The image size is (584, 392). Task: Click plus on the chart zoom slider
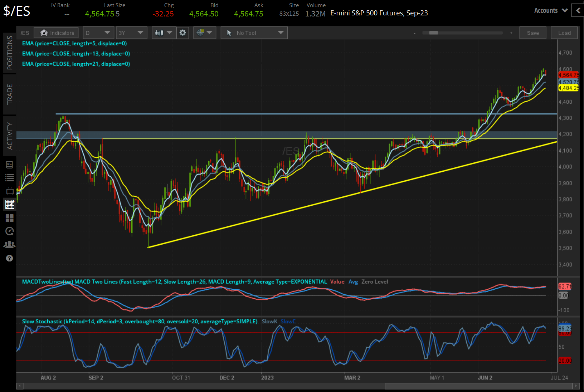click(511, 33)
